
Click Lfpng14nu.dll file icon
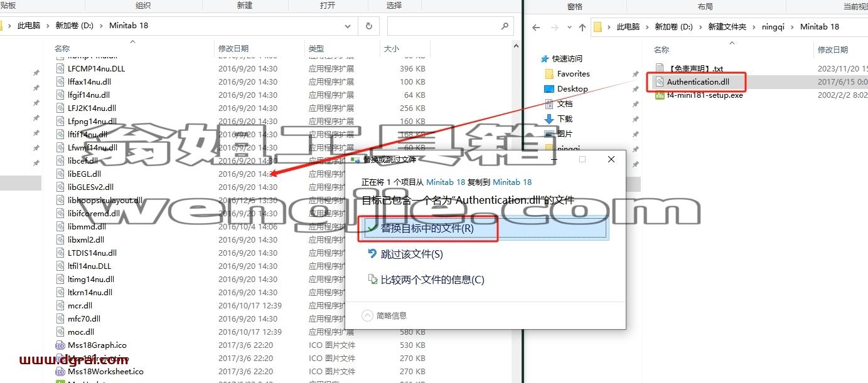[x=60, y=121]
